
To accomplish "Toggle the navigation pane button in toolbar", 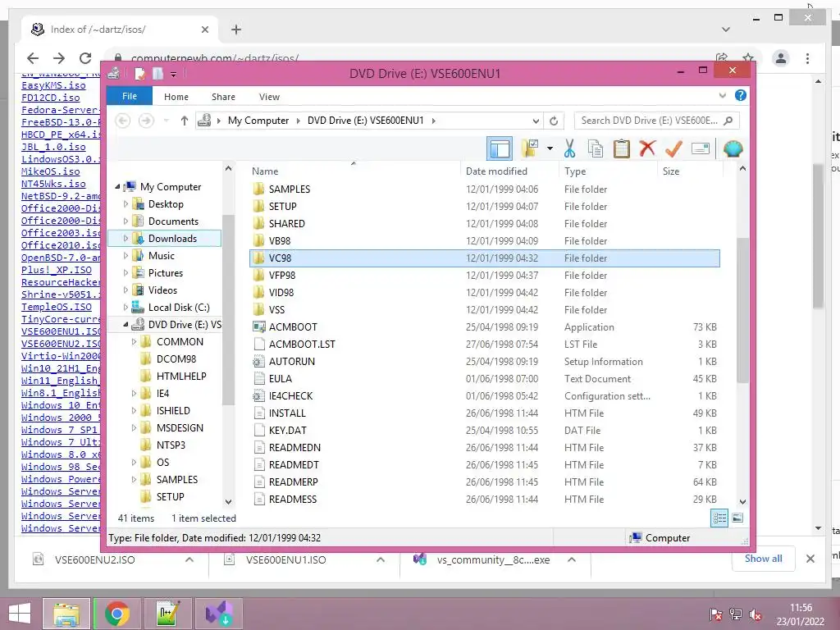I will 500,148.
